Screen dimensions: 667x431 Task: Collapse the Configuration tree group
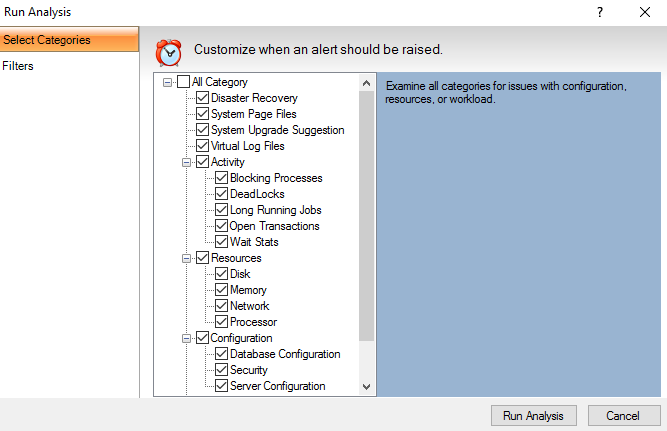(186, 338)
